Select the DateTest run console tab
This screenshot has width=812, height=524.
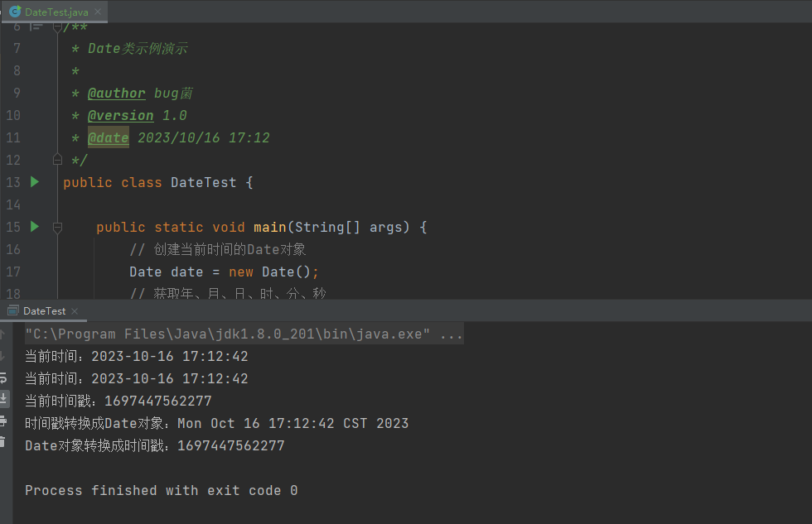click(44, 311)
